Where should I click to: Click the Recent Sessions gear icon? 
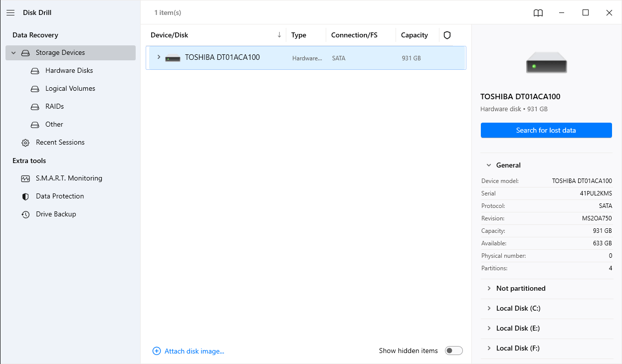[x=25, y=143]
